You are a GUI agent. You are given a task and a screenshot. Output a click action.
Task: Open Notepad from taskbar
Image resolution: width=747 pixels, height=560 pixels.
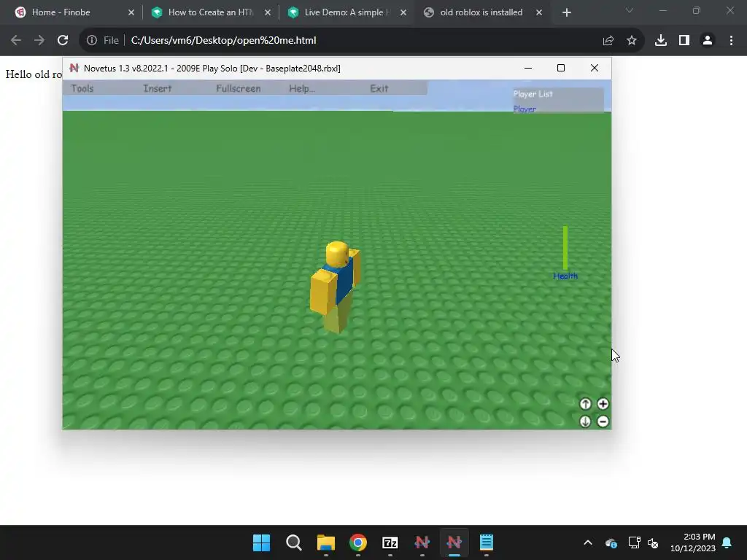(x=487, y=542)
